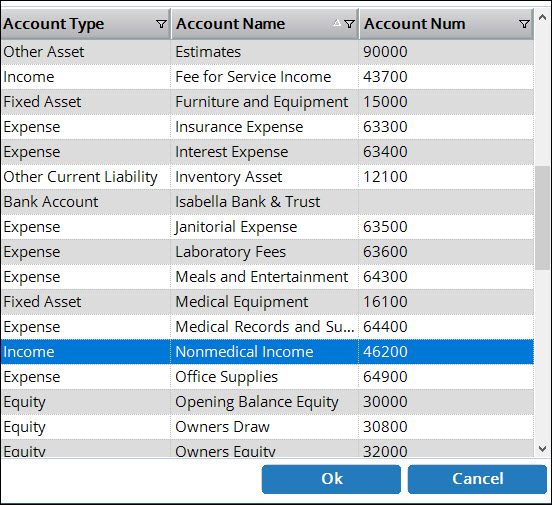Open the Account Name column filter
The image size is (552, 505).
click(x=349, y=24)
